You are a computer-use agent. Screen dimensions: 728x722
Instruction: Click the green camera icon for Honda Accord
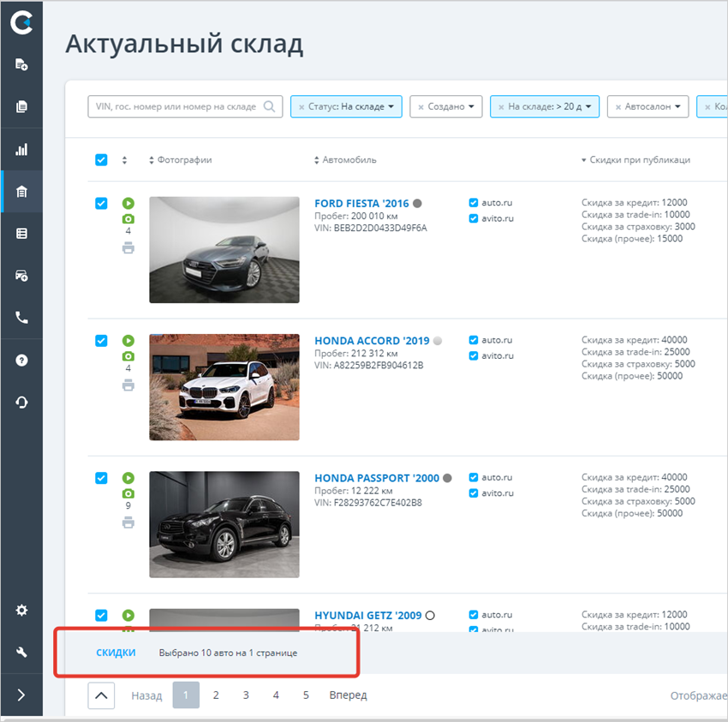click(x=128, y=356)
